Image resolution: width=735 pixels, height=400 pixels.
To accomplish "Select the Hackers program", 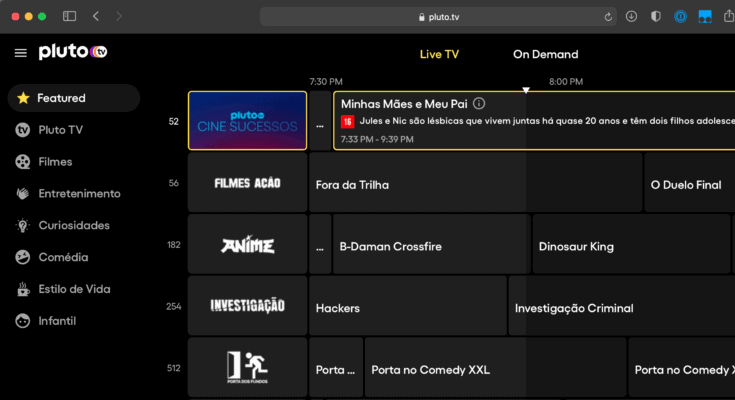I will click(408, 306).
